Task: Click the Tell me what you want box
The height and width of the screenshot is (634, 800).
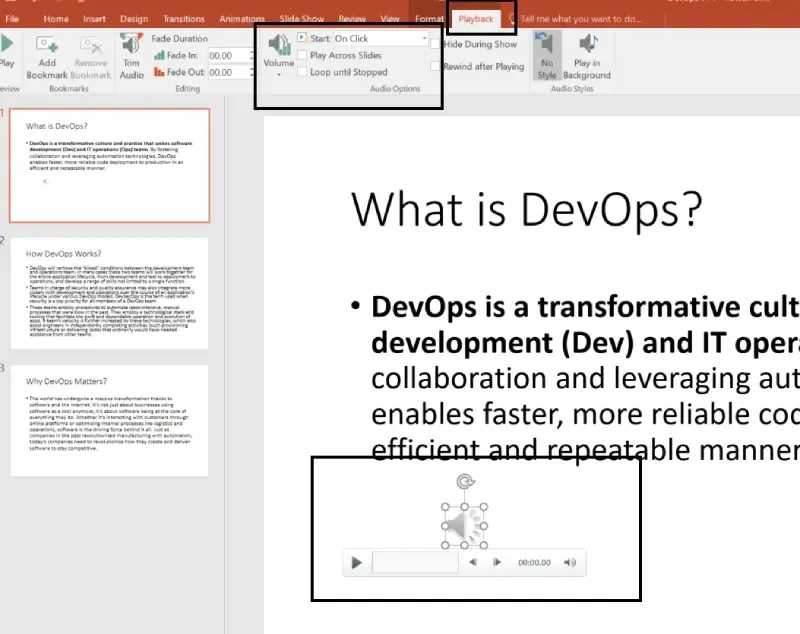Action: [581, 19]
